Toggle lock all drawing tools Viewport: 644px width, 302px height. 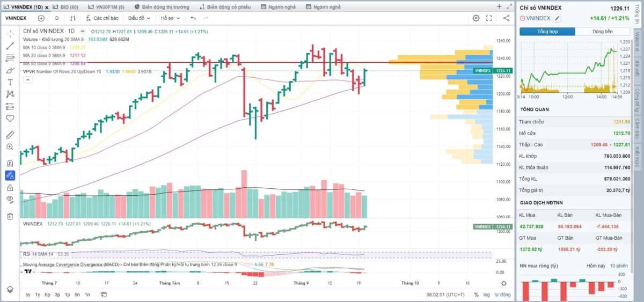point(10,188)
